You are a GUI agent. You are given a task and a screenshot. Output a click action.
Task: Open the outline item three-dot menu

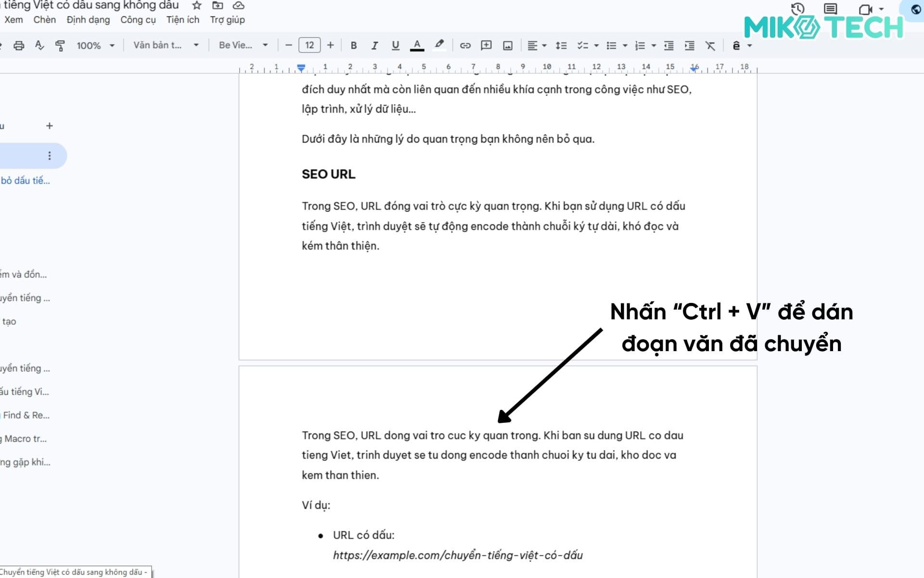tap(49, 156)
